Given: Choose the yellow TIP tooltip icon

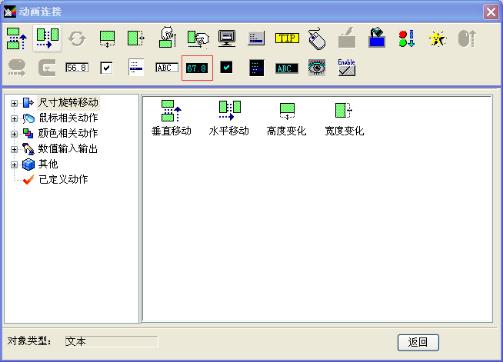Looking at the screenshot, I should 287,38.
